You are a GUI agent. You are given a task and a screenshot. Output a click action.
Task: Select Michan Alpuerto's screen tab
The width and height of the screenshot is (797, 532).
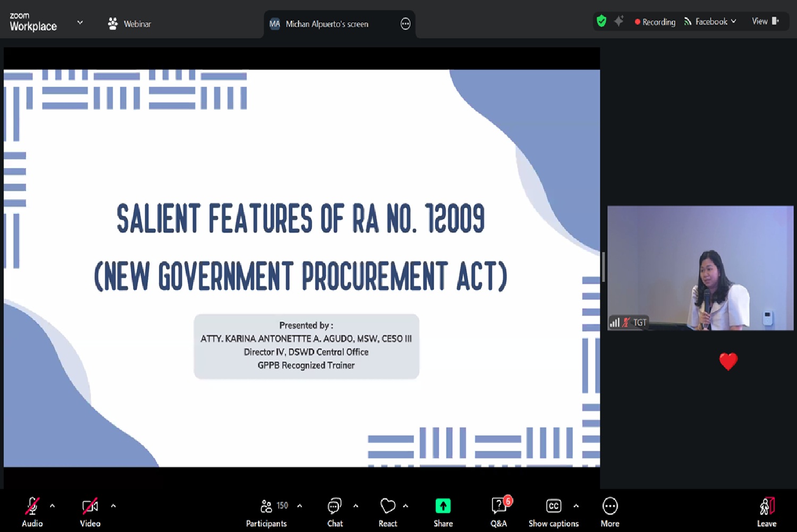(327, 24)
